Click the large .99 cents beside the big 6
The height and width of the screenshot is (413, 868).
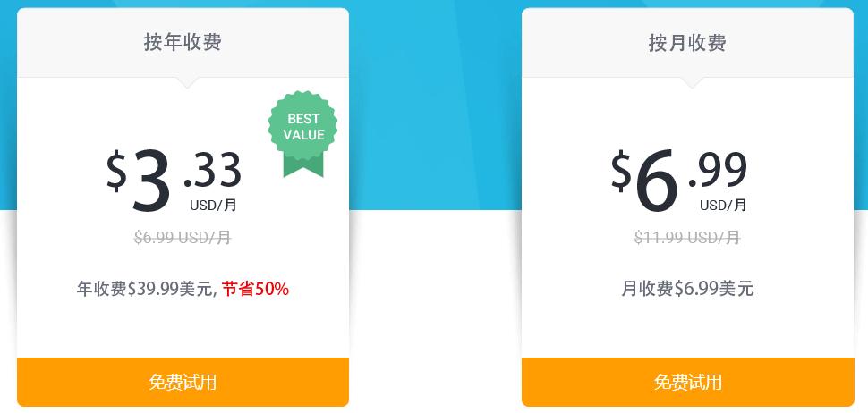718,171
